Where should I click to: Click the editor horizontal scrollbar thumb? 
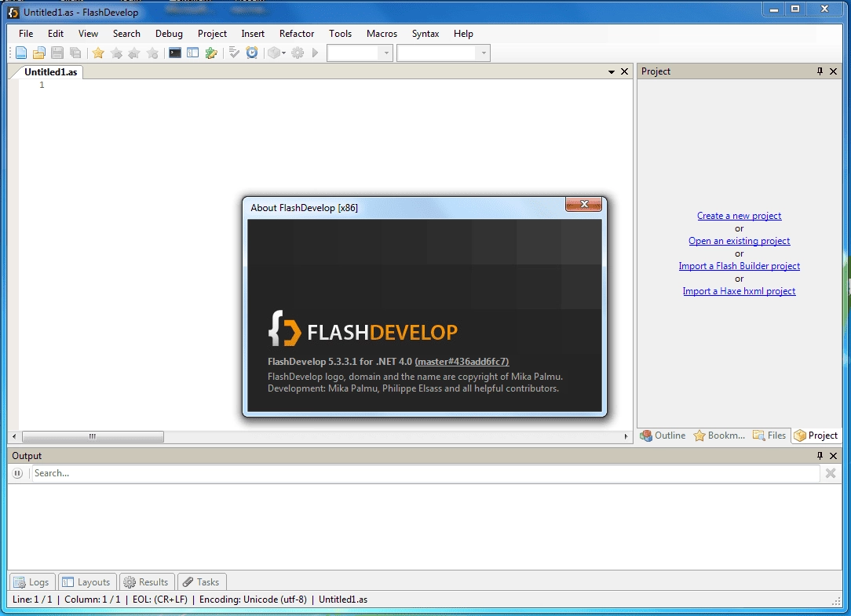click(x=93, y=436)
